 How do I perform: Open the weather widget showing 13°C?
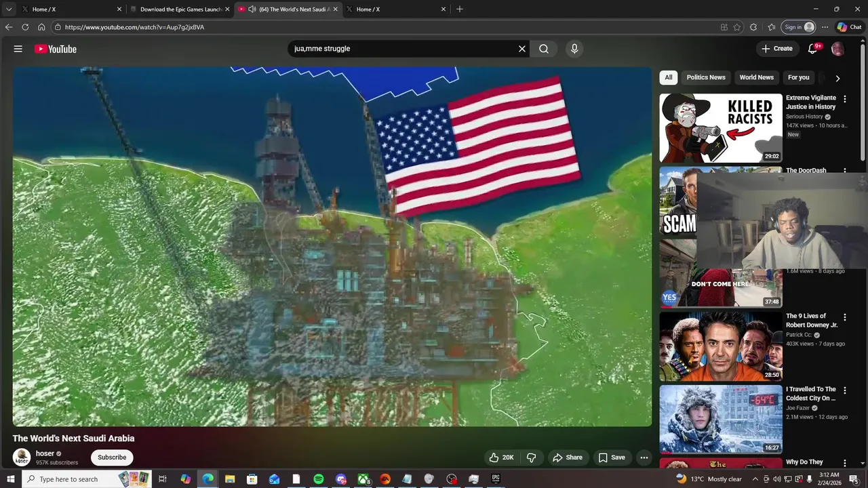709,479
